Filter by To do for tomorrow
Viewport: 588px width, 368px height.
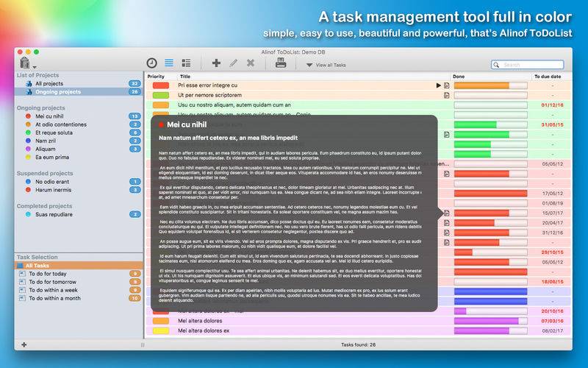click(x=79, y=282)
